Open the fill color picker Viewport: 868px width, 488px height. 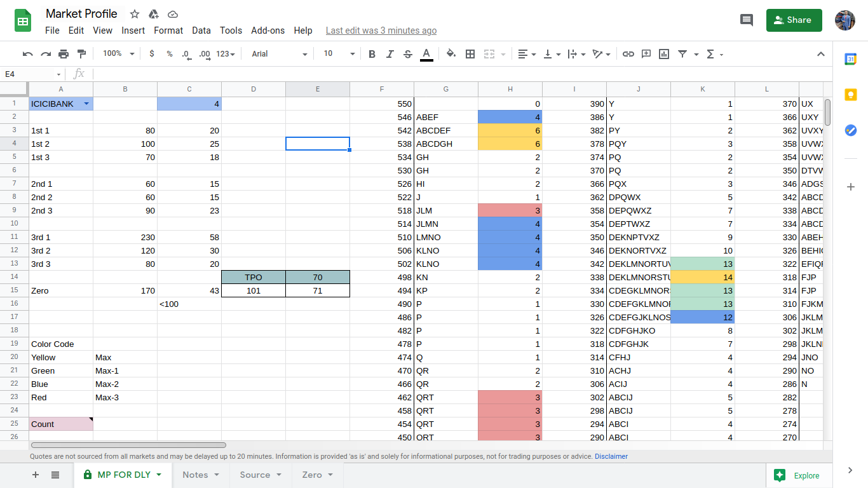click(x=451, y=54)
